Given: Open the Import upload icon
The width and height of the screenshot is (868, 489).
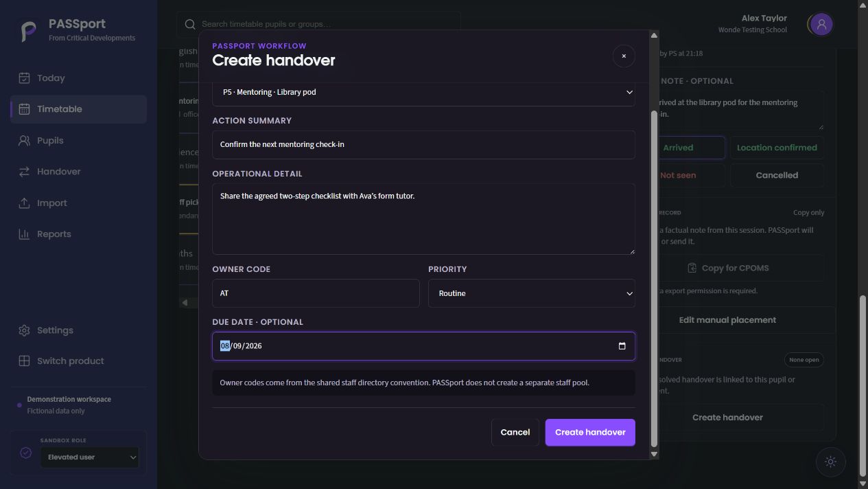Looking at the screenshot, I should coord(24,203).
